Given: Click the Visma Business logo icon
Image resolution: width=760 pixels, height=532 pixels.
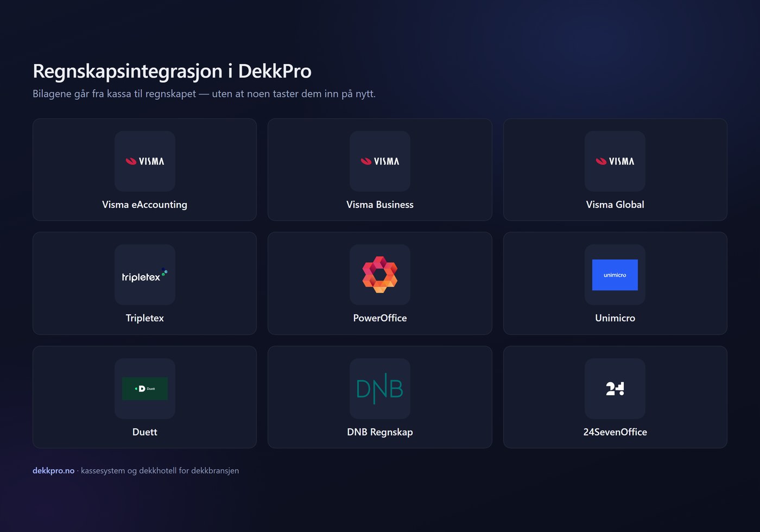Looking at the screenshot, I should 380,161.
